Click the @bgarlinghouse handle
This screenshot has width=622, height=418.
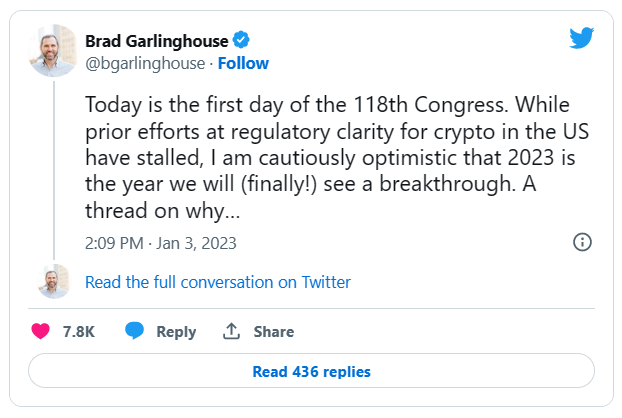tap(145, 63)
